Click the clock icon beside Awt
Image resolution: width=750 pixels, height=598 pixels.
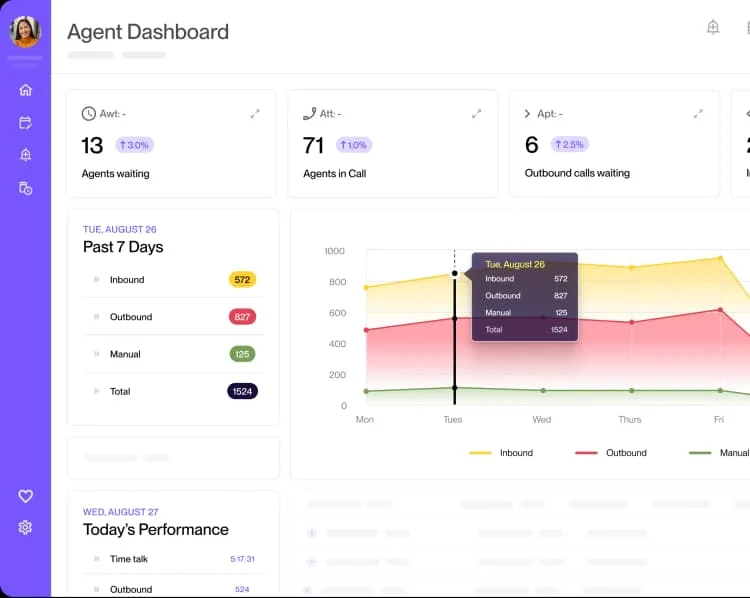(x=88, y=114)
